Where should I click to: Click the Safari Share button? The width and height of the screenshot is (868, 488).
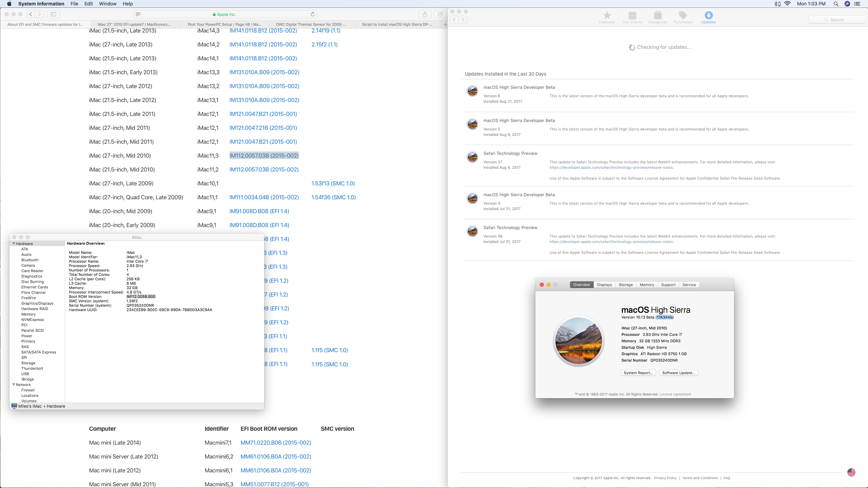(425, 14)
